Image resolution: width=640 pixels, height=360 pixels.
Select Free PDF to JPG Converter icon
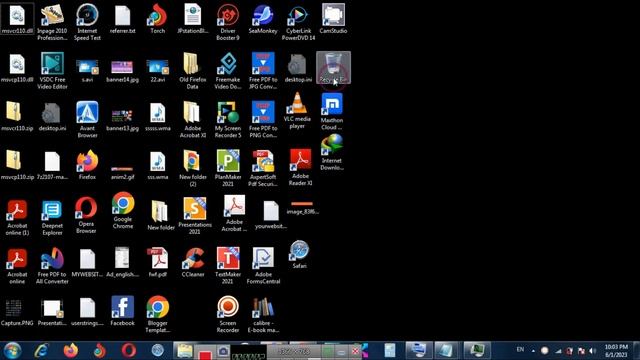(x=263, y=71)
